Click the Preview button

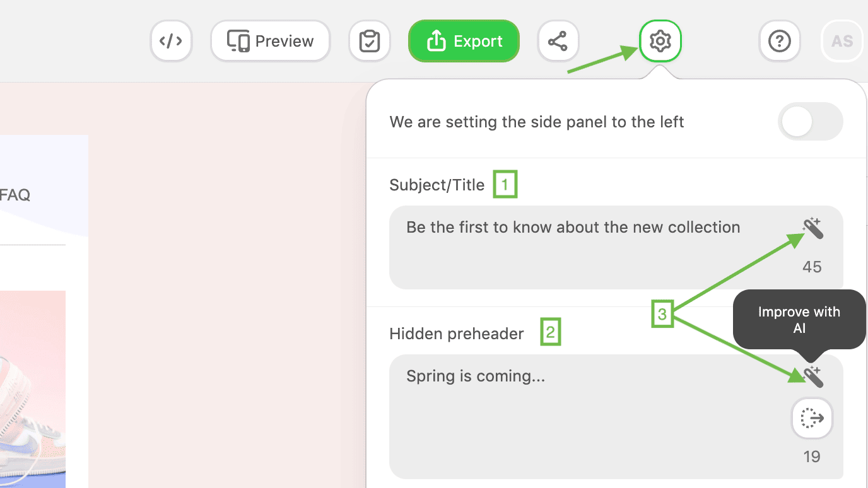point(270,41)
